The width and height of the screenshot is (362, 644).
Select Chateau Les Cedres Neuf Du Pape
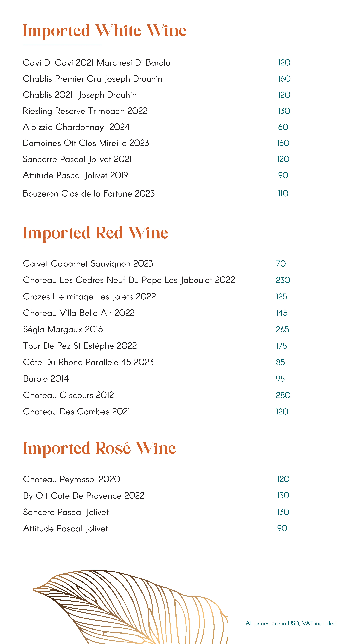(x=129, y=280)
